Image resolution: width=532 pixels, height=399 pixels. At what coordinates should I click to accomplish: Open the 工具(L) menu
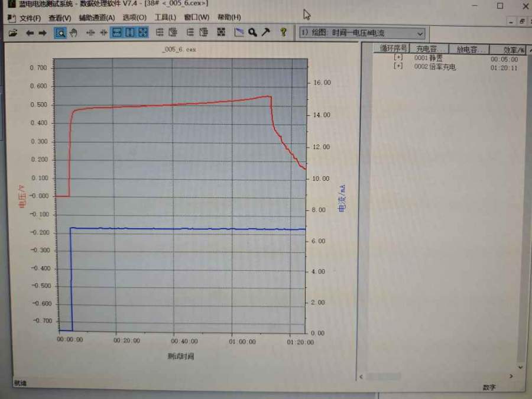166,17
